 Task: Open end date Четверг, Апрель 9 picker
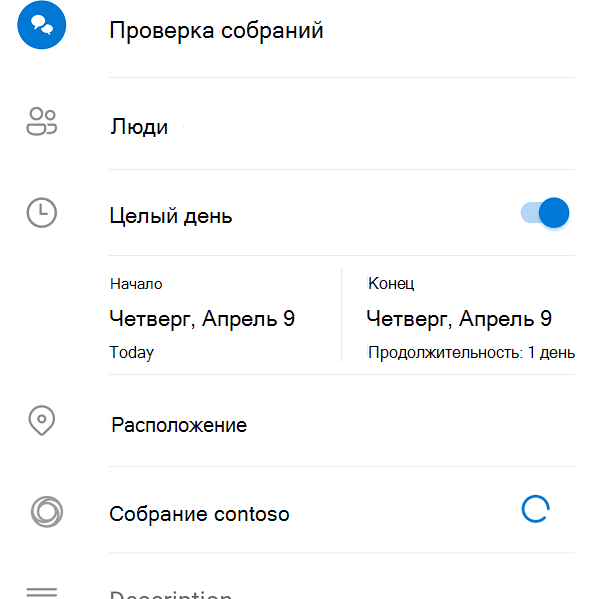click(x=459, y=319)
